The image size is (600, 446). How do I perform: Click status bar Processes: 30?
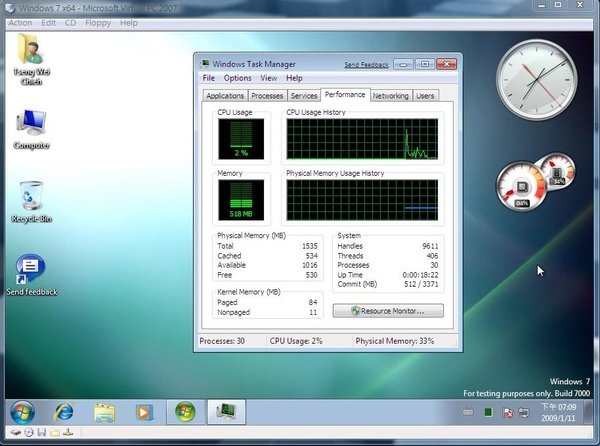coord(222,341)
